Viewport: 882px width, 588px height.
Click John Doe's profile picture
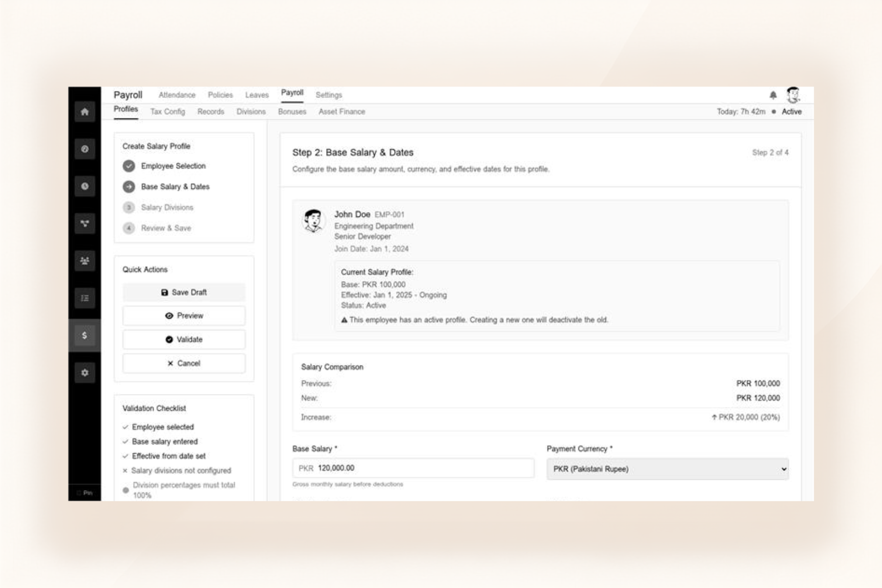pyautogui.click(x=313, y=221)
